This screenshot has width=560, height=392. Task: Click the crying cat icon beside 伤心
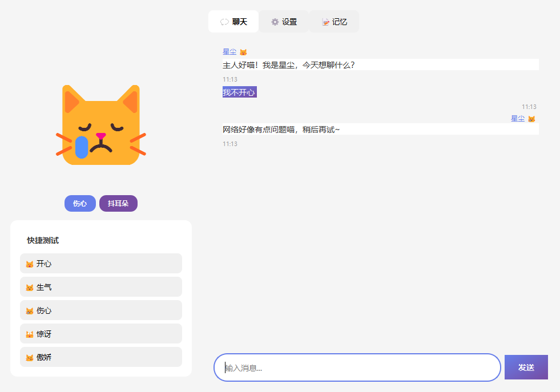coord(30,311)
